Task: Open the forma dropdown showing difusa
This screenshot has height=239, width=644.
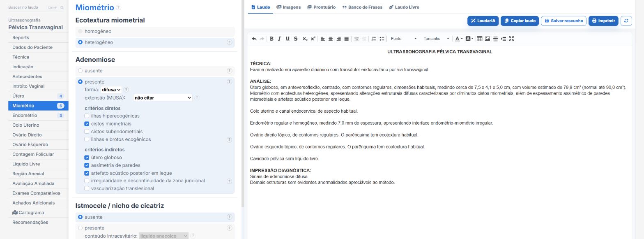Action: (x=111, y=90)
